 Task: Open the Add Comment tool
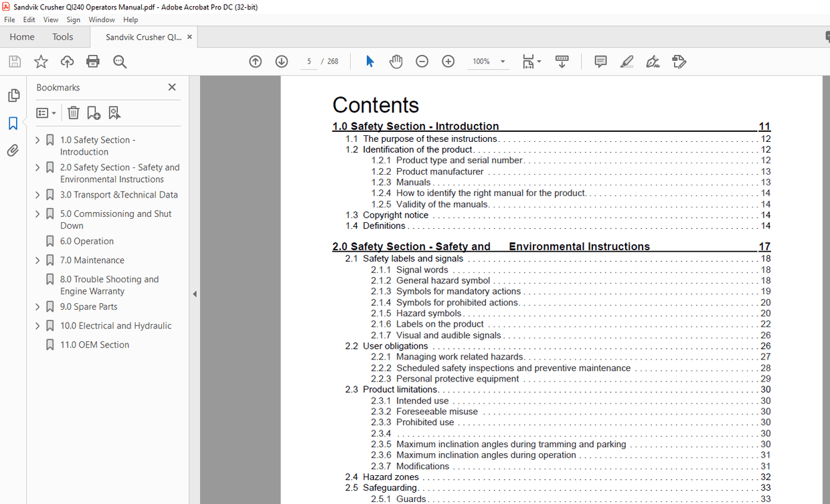click(600, 61)
